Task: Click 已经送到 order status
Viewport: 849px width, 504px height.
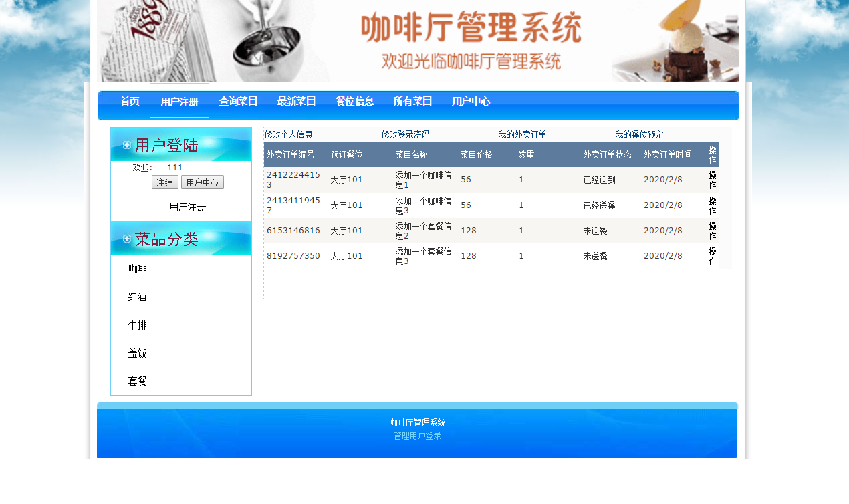Action: (600, 180)
